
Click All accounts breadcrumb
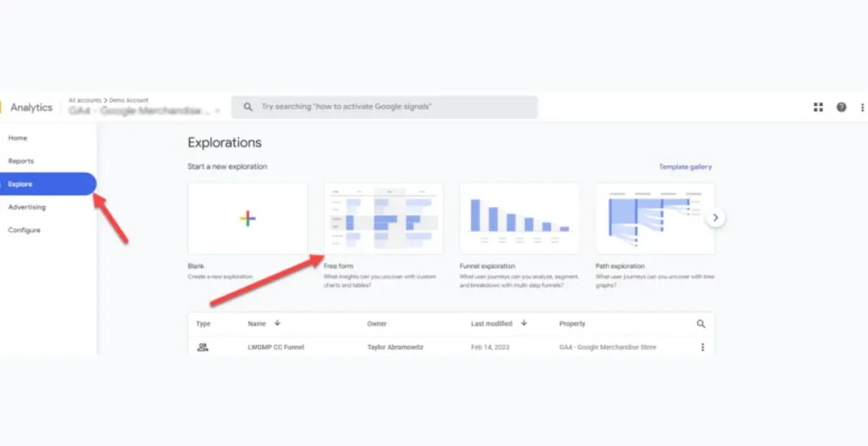pos(85,100)
